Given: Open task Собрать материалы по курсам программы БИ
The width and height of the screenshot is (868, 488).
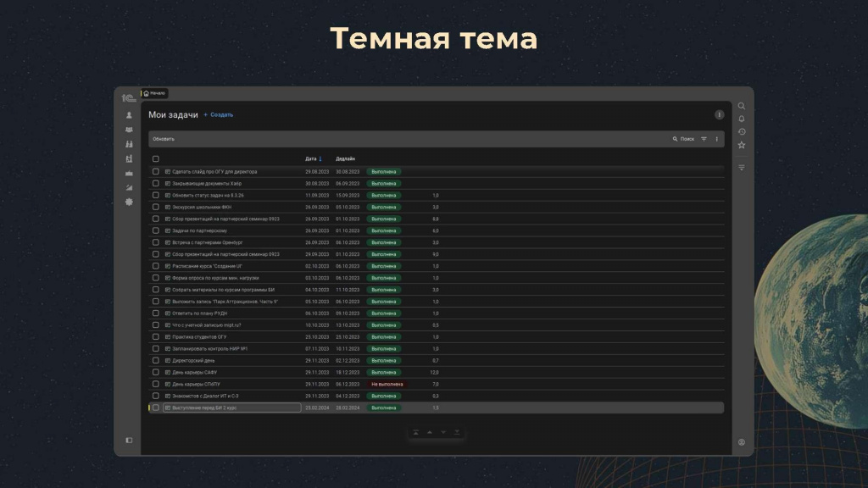Looking at the screenshot, I should tap(223, 290).
